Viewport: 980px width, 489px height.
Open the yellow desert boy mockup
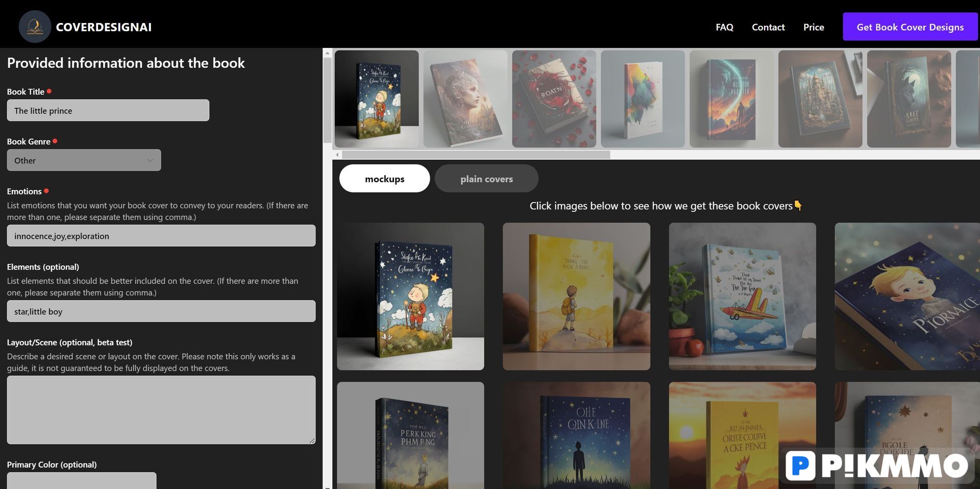[576, 297]
